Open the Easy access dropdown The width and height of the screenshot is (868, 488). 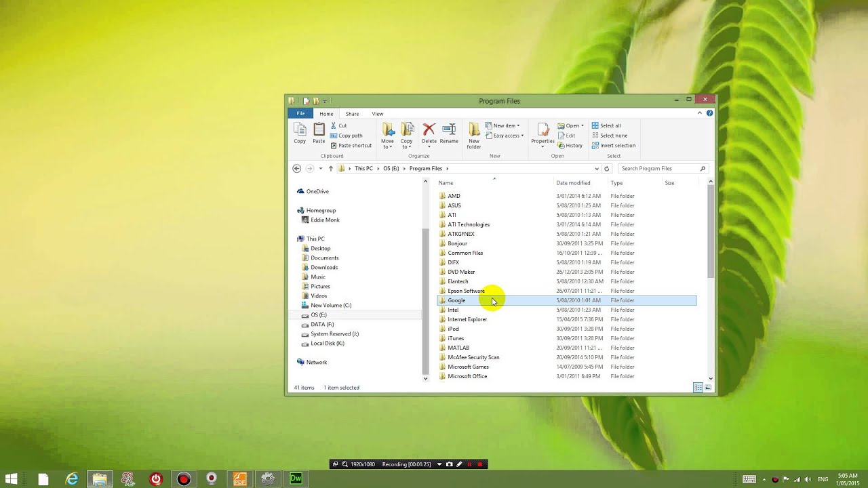click(x=505, y=136)
